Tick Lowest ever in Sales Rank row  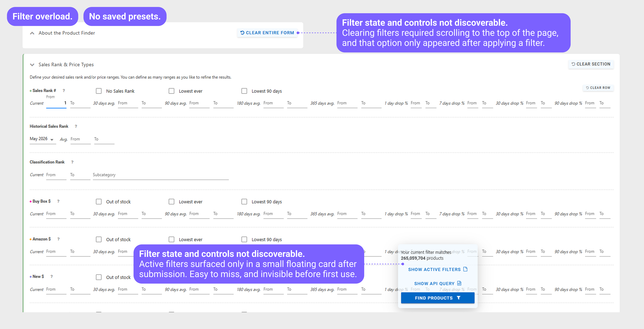[172, 91]
